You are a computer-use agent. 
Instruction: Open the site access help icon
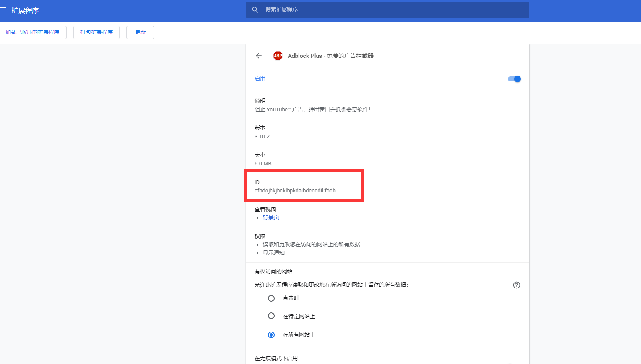click(x=517, y=285)
